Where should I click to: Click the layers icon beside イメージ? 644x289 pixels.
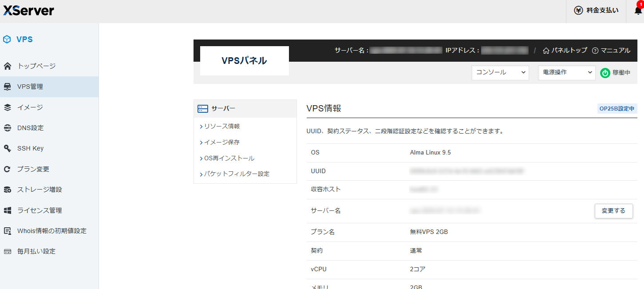pyautogui.click(x=7, y=107)
